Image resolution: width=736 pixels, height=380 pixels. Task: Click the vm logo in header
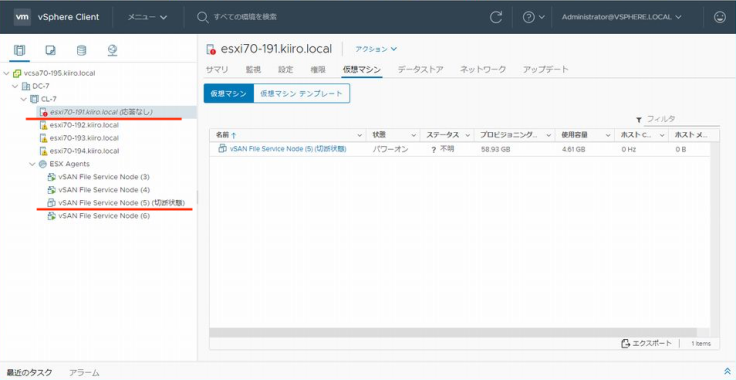(23, 17)
